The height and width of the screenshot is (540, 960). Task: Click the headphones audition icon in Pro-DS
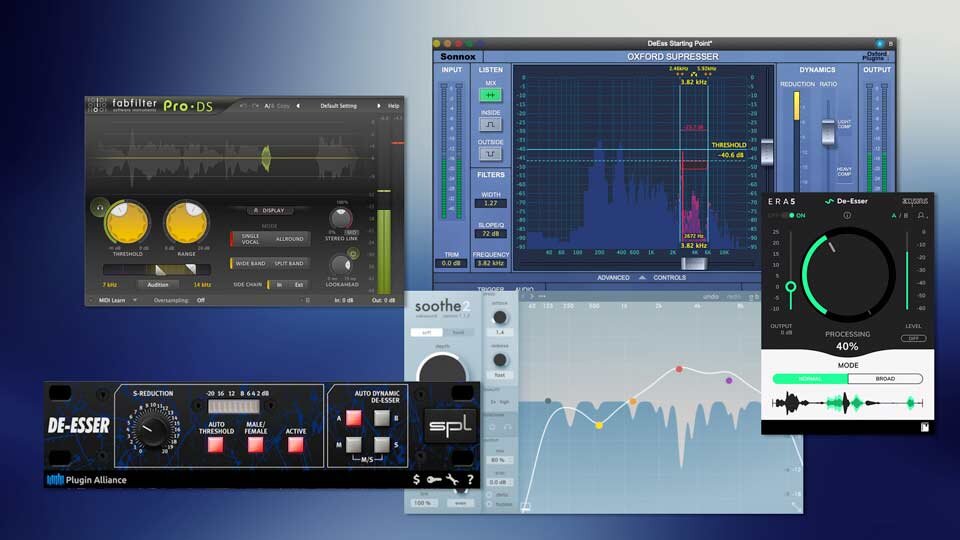(x=98, y=208)
